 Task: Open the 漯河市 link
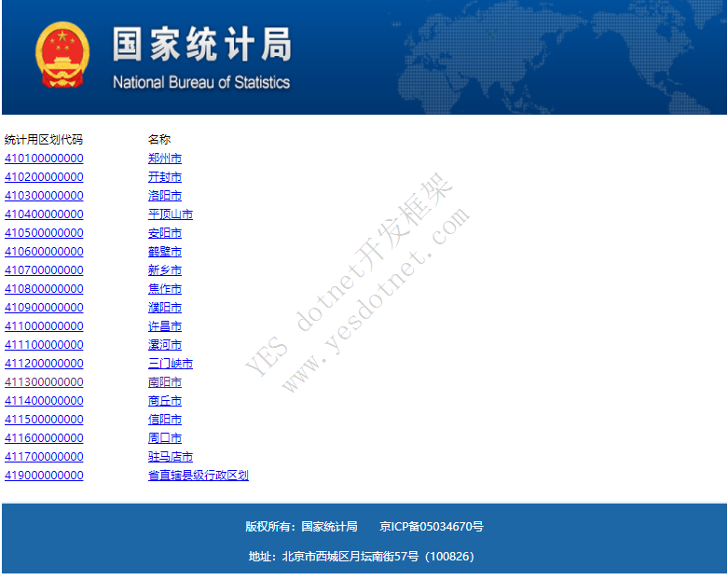(165, 345)
